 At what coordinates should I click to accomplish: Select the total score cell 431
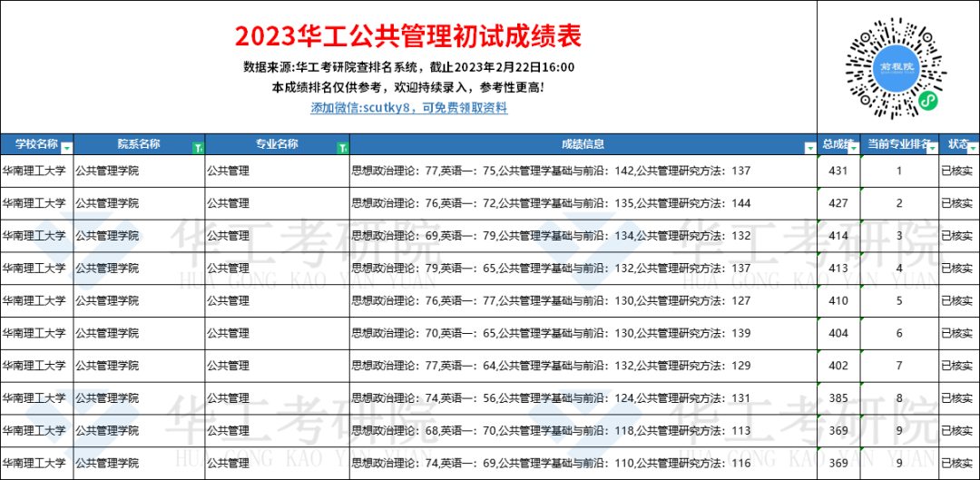838,171
